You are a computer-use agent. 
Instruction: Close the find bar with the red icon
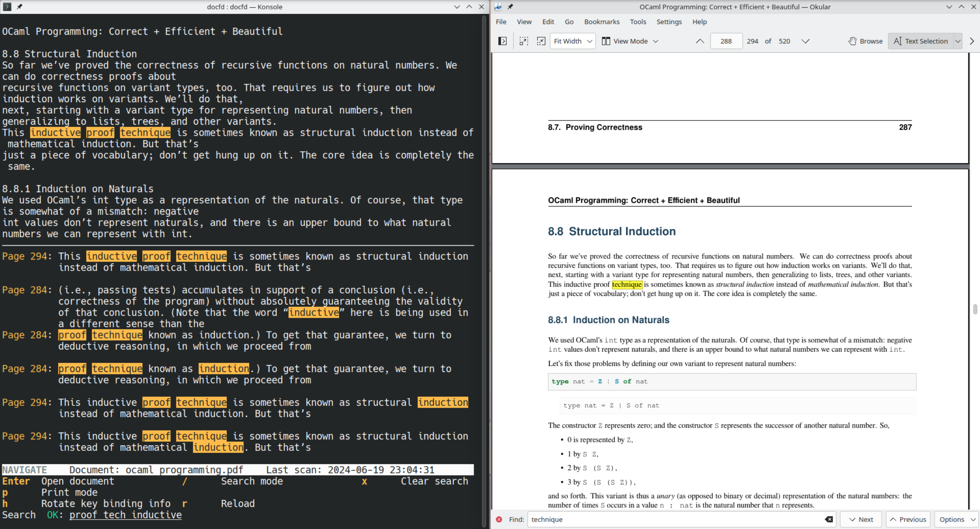[499, 519]
